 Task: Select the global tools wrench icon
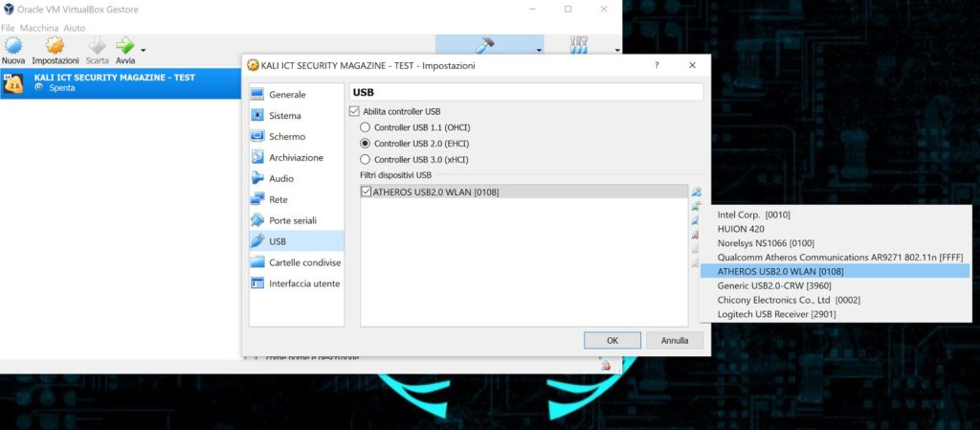(x=579, y=45)
